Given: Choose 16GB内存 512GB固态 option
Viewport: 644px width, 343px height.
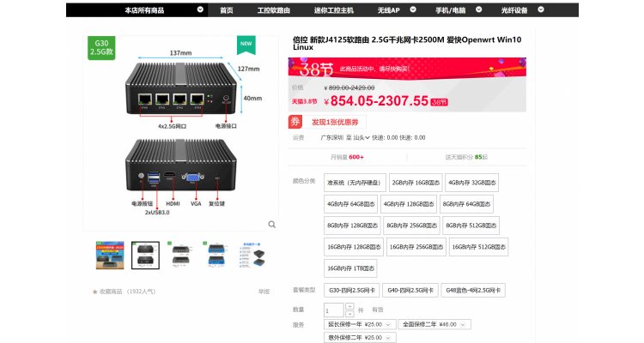Looking at the screenshot, I should pyautogui.click(x=478, y=247).
